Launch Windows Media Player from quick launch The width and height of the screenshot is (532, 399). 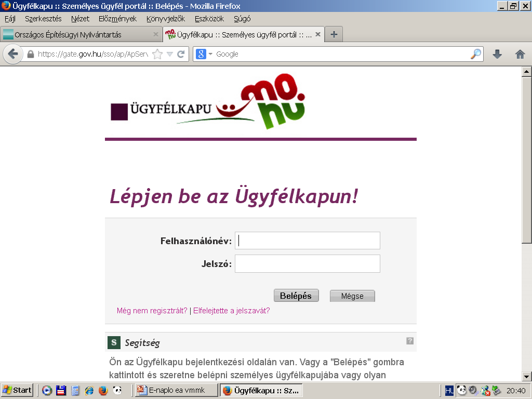(47, 391)
